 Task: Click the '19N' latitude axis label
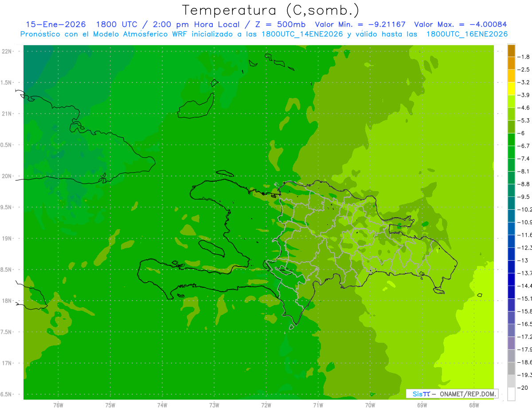click(x=7, y=239)
